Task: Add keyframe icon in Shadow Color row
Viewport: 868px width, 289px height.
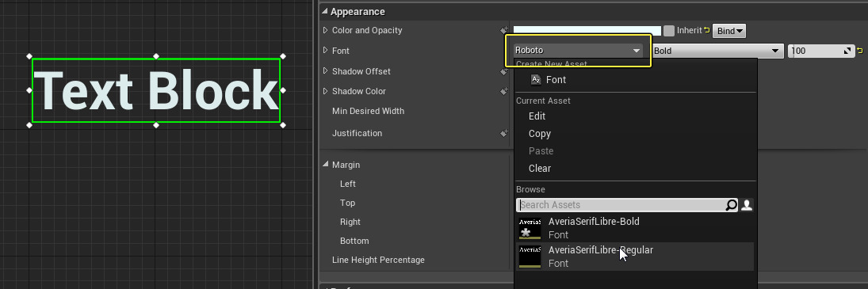Action: [504, 91]
